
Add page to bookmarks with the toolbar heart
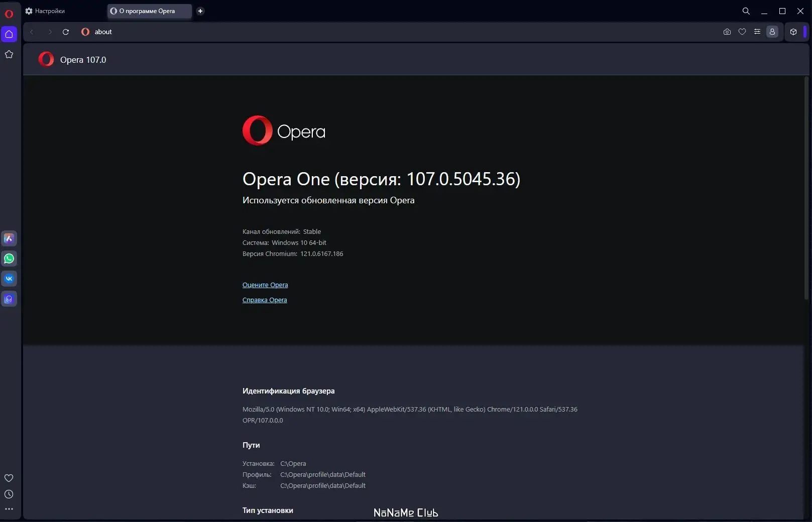[742, 32]
